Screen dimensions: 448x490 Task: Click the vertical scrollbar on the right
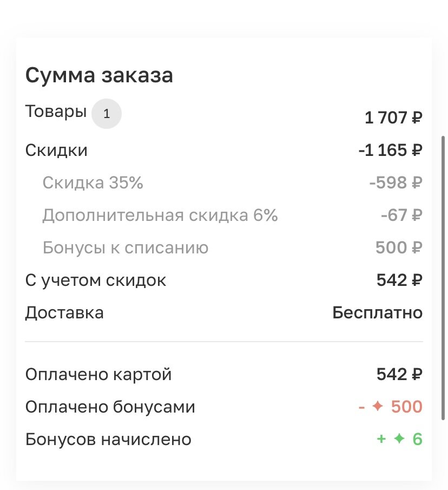tap(443, 278)
